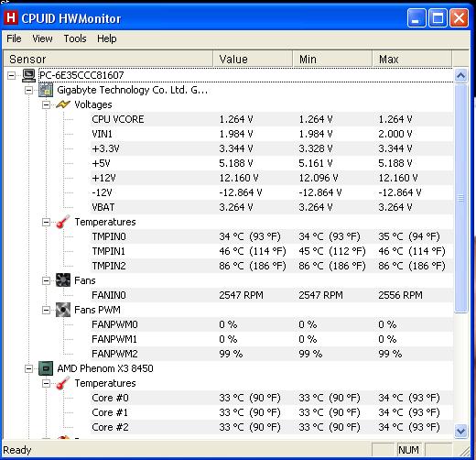476x460 pixels.
Task: Click the AMD Phenom X3 8450 chip icon
Action: [46, 368]
